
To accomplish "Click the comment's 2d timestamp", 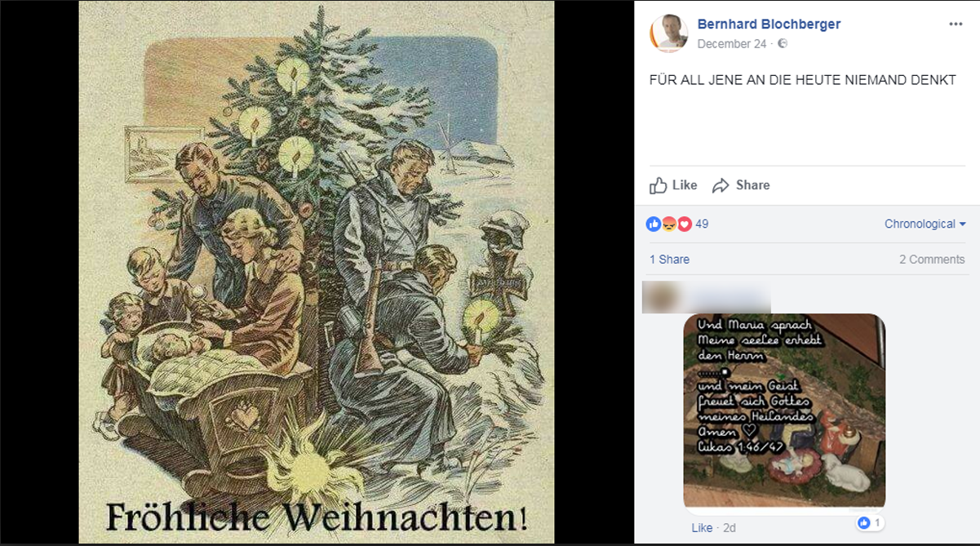I will pos(729,528).
